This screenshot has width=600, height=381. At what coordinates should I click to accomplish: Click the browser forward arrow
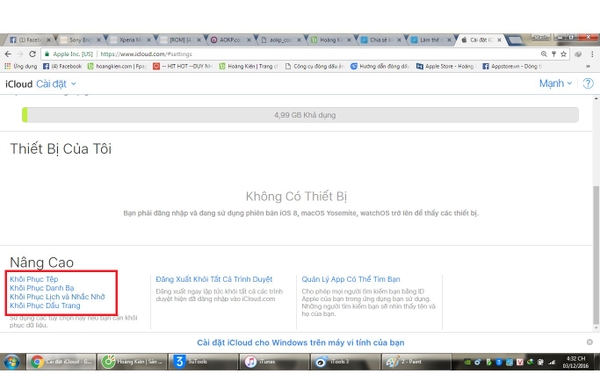(20, 54)
